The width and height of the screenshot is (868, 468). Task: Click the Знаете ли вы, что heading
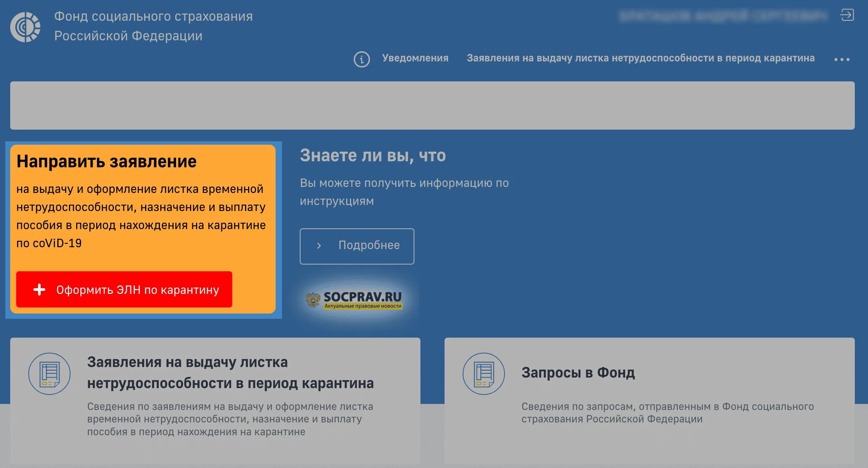point(373,155)
